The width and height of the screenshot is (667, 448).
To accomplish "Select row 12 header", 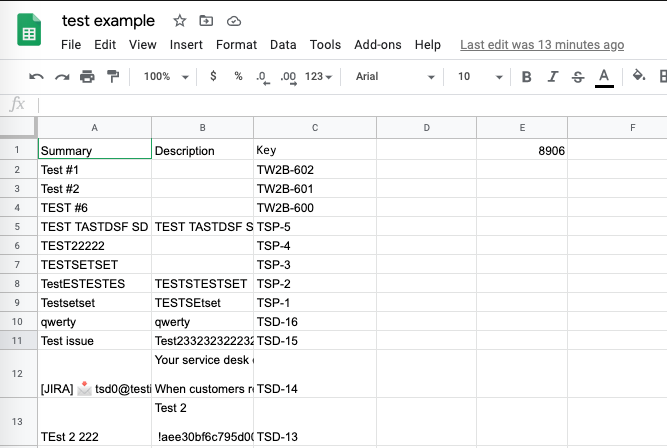I will coord(18,374).
